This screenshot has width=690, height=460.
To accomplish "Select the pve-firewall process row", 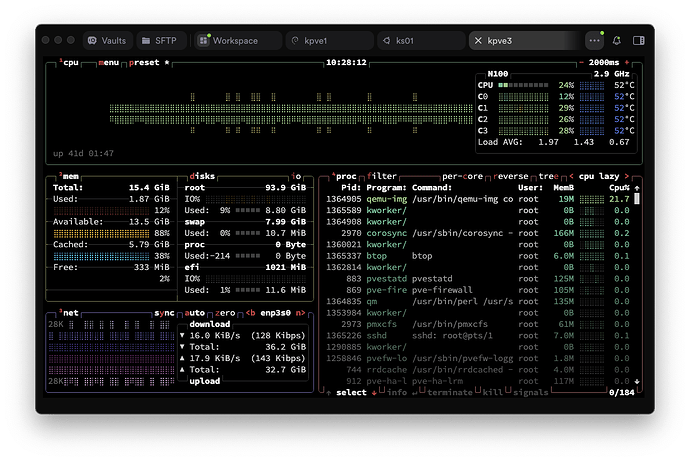I will (477, 290).
